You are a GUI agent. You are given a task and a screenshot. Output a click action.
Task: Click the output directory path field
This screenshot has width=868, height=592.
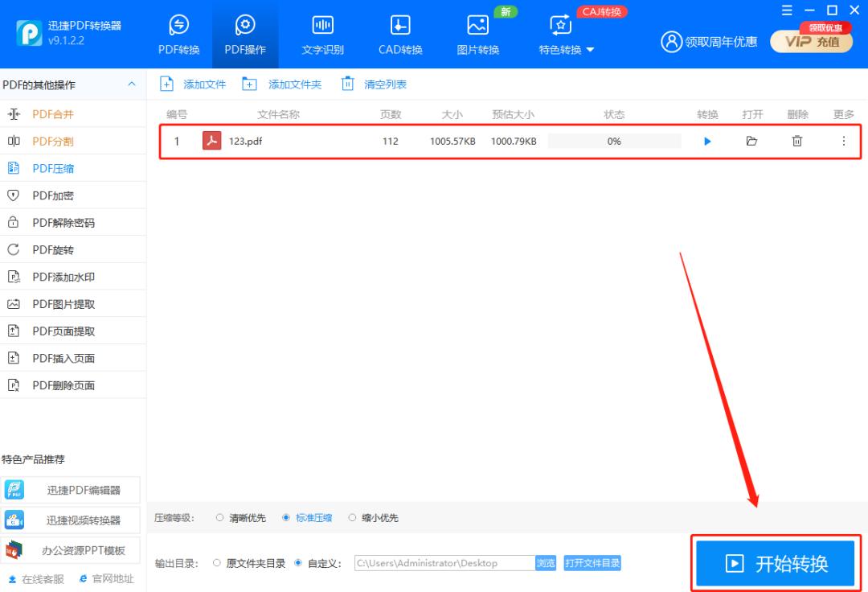click(442, 563)
